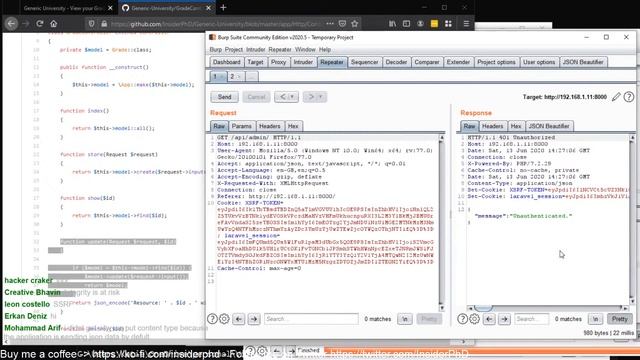
Task: Open response search settings gear
Action: pyautogui.click(x=474, y=319)
